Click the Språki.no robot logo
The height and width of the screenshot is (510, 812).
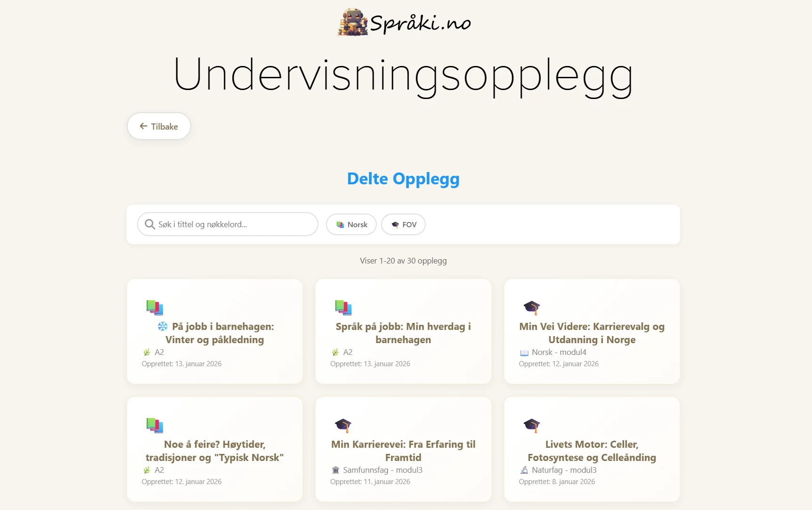[x=352, y=23]
